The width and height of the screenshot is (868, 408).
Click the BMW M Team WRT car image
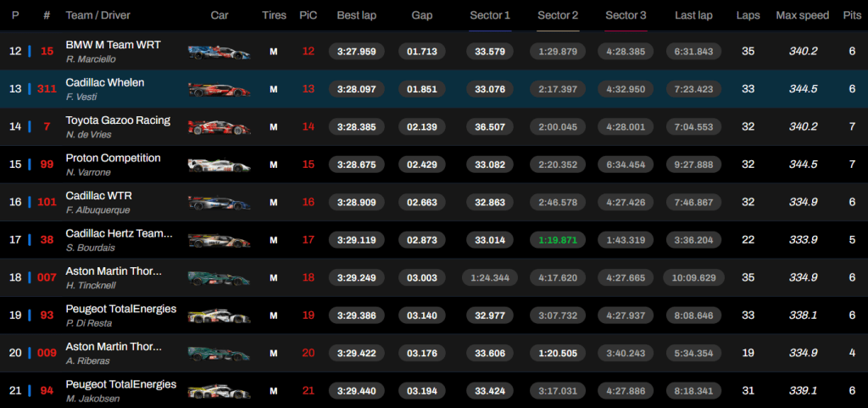coord(220,53)
